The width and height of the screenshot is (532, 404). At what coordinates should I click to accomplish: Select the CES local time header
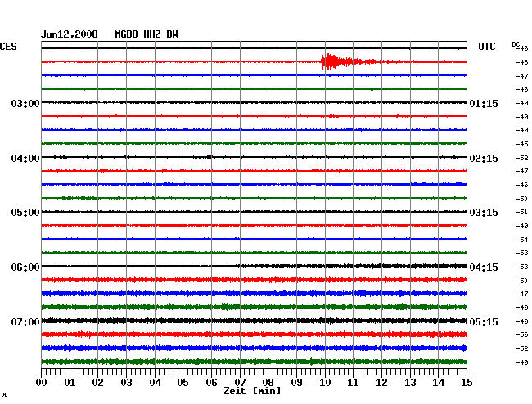pos(8,47)
